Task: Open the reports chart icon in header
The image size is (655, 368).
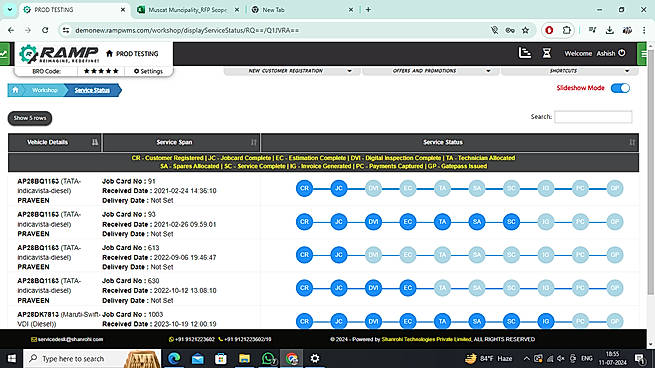Action: coord(525,53)
